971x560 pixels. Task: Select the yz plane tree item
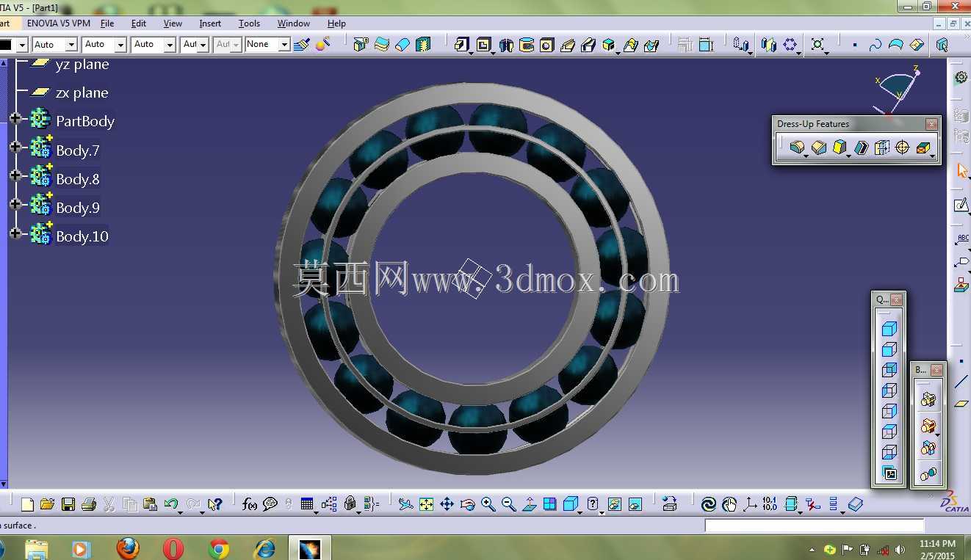(x=82, y=65)
